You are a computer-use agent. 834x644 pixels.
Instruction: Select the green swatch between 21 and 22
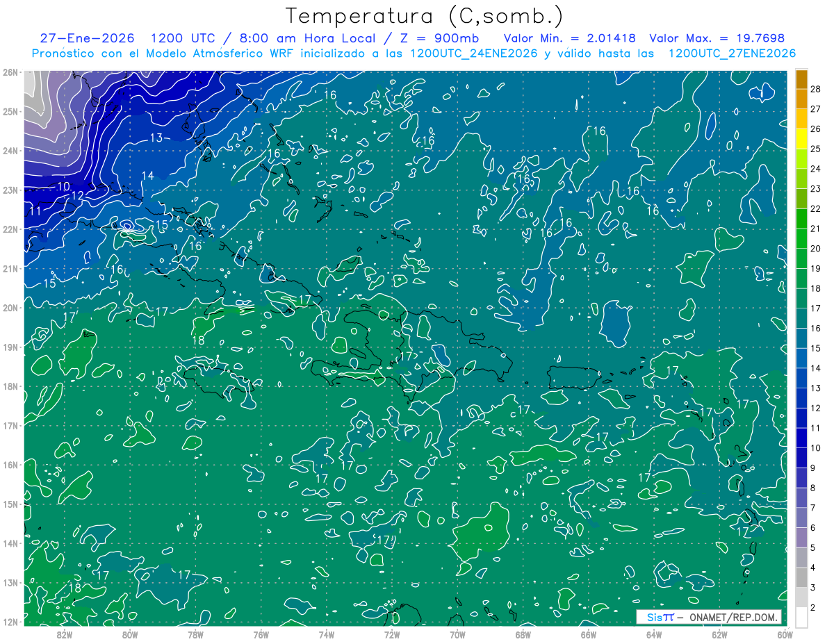click(801, 218)
